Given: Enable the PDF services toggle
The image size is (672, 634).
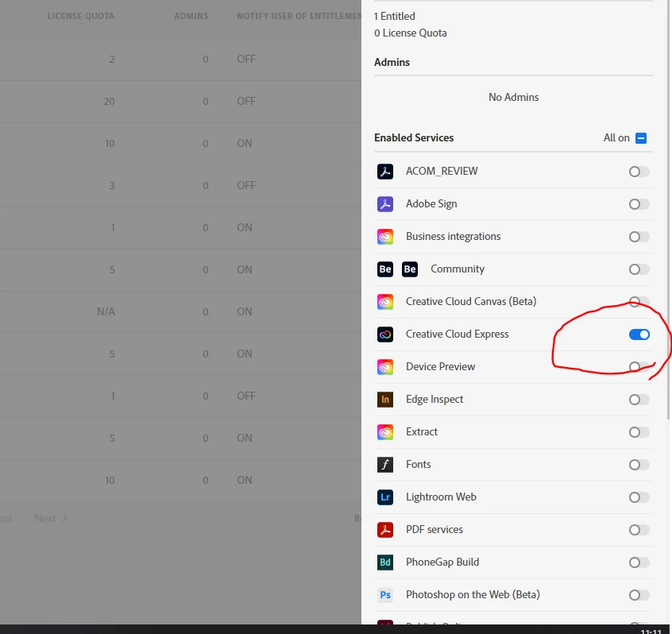Looking at the screenshot, I should point(639,530).
